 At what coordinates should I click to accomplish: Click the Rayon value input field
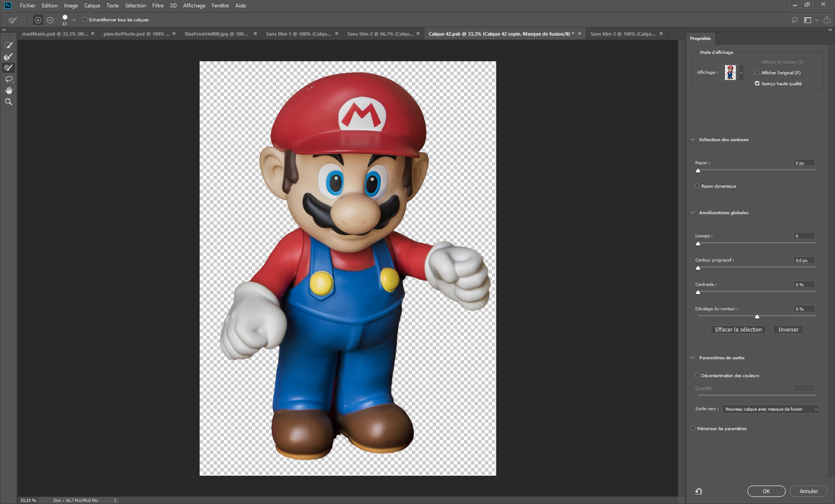(804, 163)
